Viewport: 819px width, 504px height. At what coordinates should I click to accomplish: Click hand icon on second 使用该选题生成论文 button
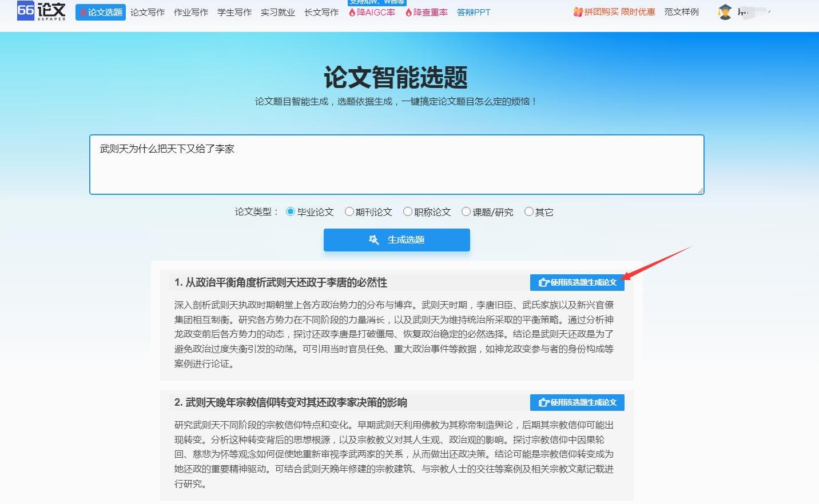[543, 402]
